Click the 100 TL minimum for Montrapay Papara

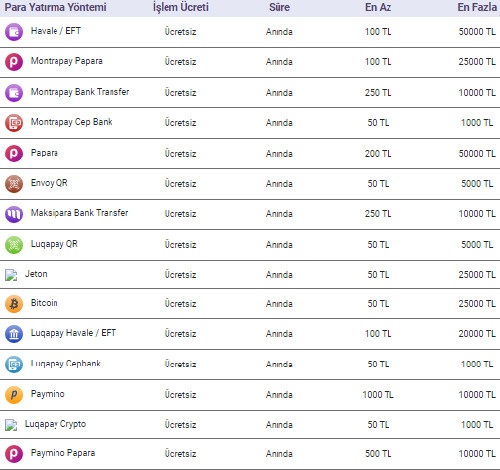[378, 62]
